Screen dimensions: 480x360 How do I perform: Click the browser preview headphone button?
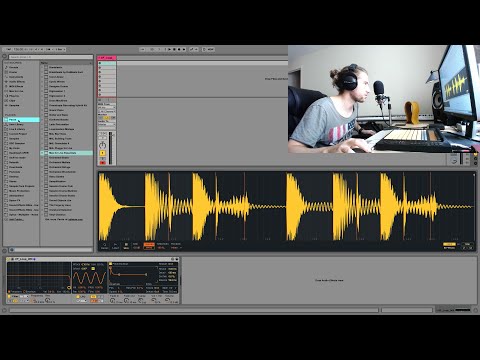[x=12, y=250]
